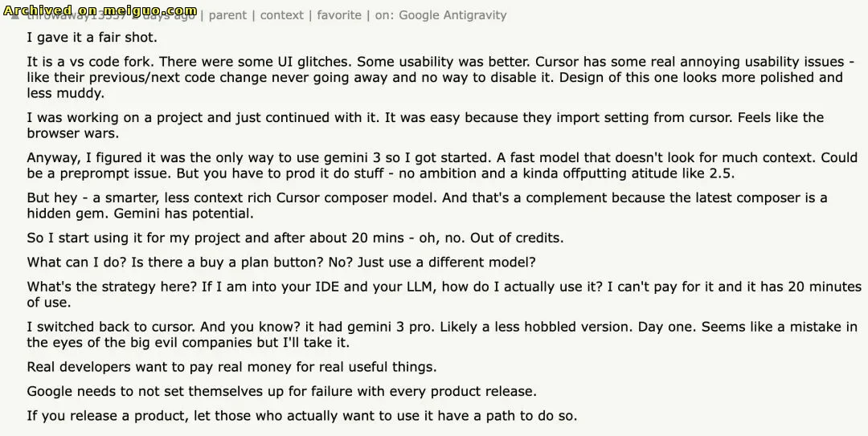Image resolution: width=868 pixels, height=436 pixels.
Task: Click the 'Real developers want to pay' line
Action: (x=231, y=367)
